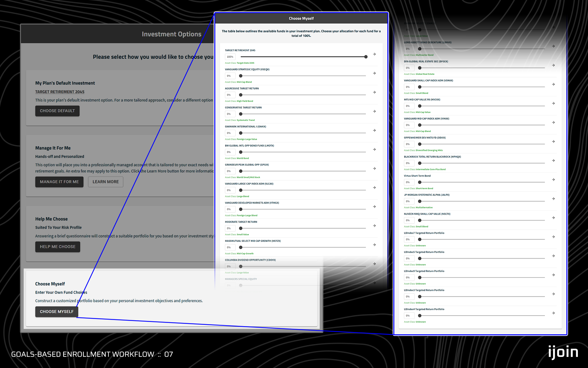The height and width of the screenshot is (368, 588).
Task: Click the Aggressive Target Return slider handle
Action: click(x=241, y=95)
